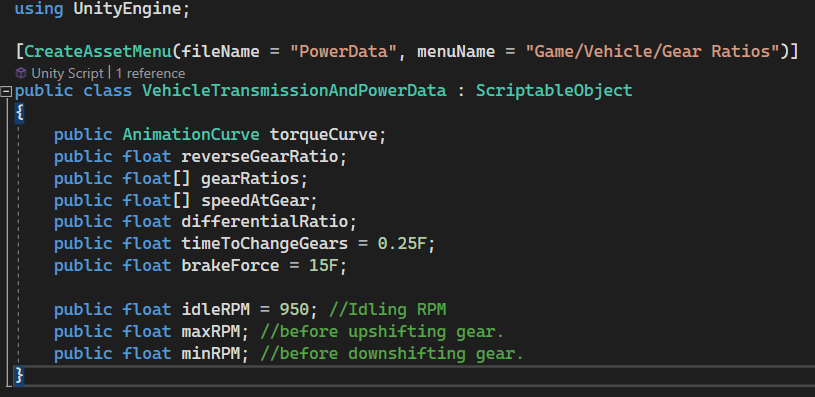Click the '//before downshifting gear.' comment

click(391, 354)
